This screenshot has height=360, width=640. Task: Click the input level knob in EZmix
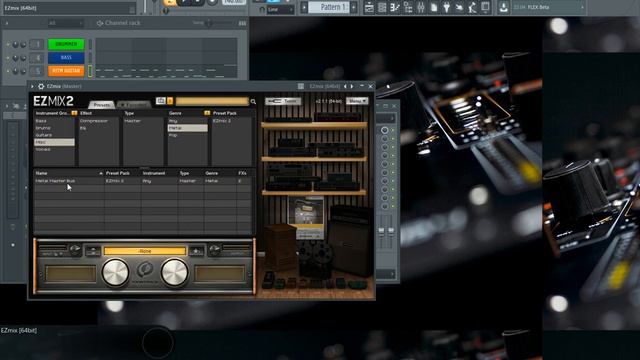(75, 249)
